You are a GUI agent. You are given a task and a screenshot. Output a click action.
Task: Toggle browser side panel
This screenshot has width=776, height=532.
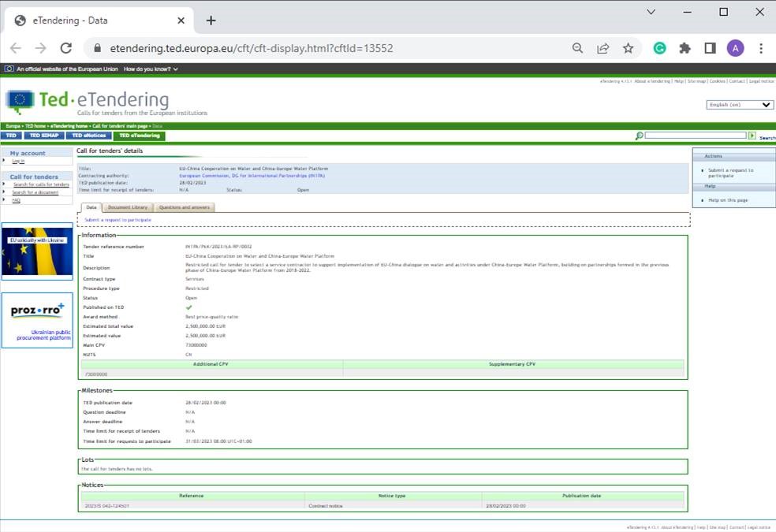point(711,48)
